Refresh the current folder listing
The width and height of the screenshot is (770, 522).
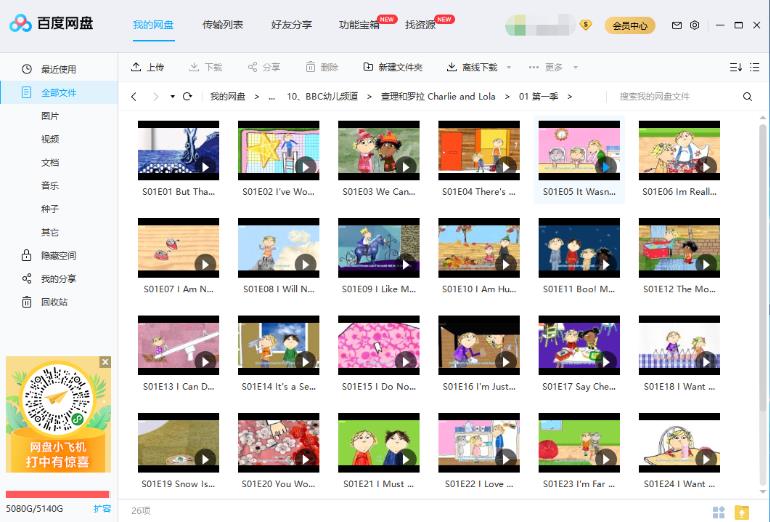tap(187, 96)
